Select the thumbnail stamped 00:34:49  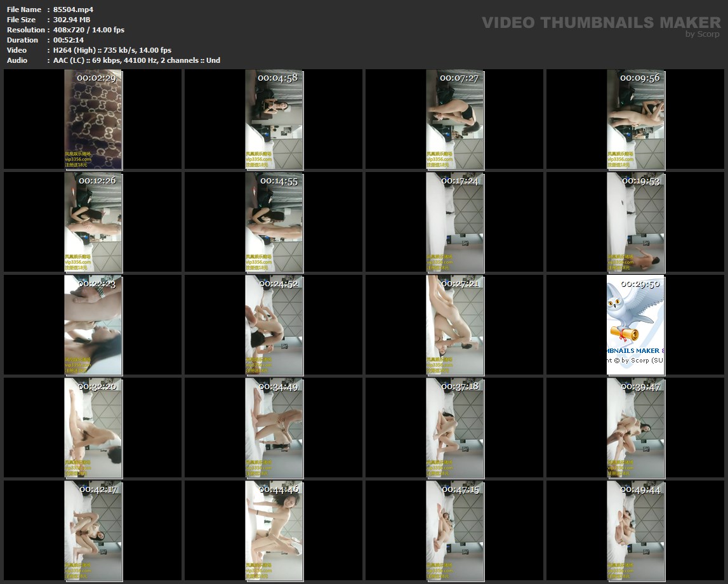pyautogui.click(x=274, y=427)
